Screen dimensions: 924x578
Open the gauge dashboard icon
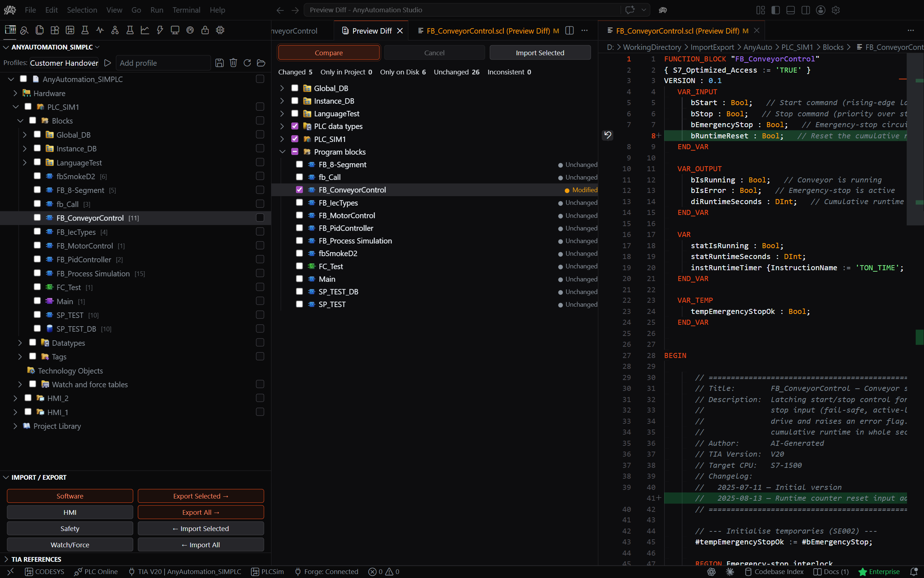190,30
